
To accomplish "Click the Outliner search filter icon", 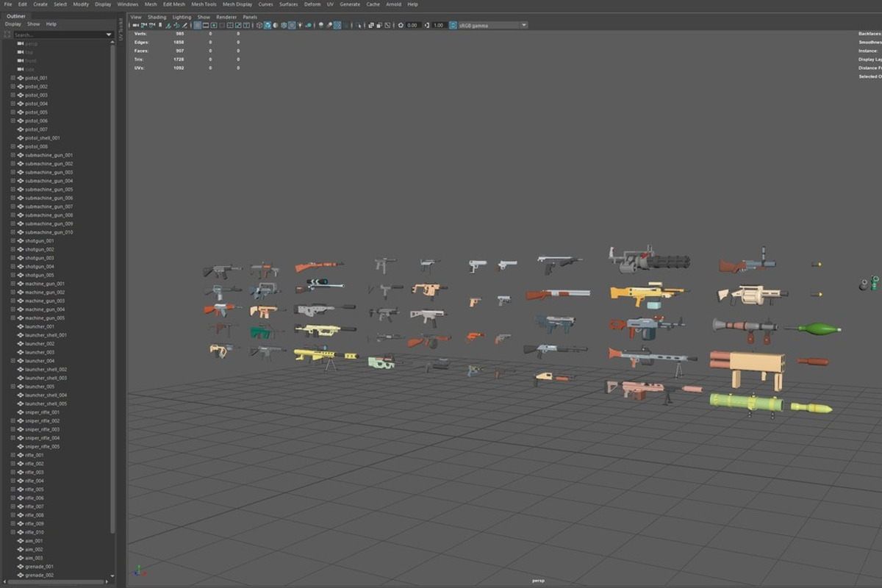I will click(x=9, y=35).
